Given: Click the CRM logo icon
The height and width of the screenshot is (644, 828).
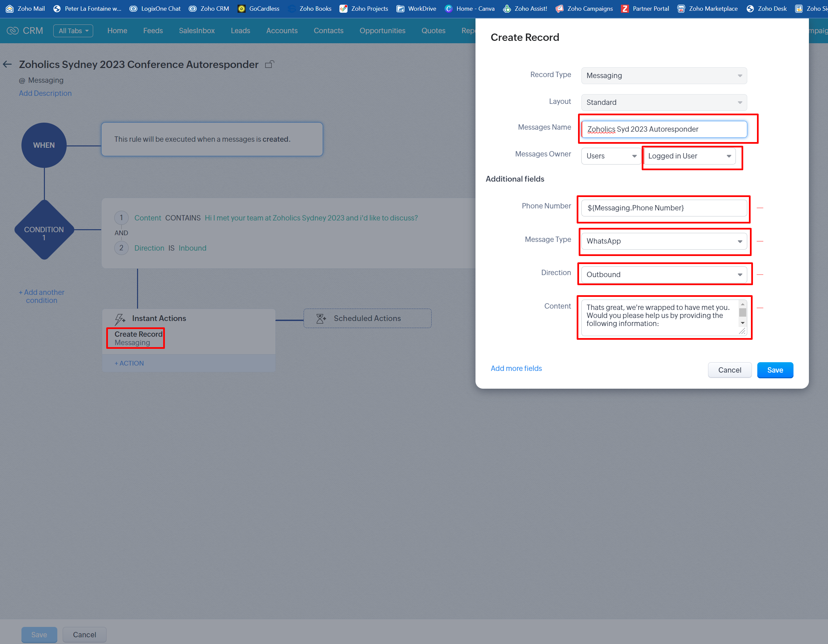Looking at the screenshot, I should pyautogui.click(x=12, y=31).
